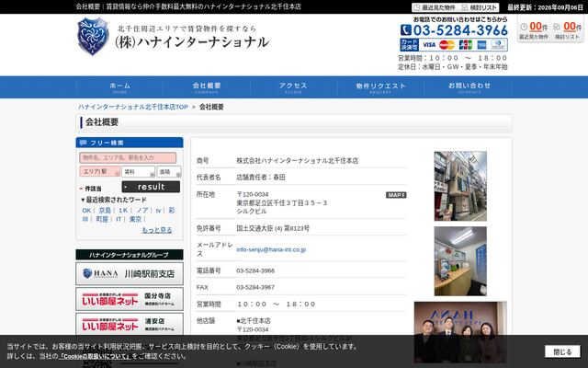
Task: Open the 検討リスト button in top bar
Action: point(479,7)
